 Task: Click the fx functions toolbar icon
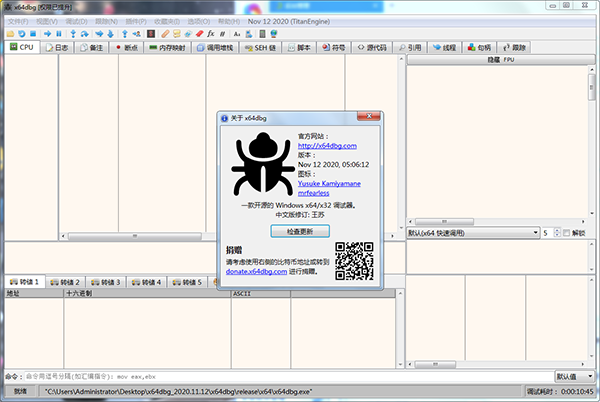pyautogui.click(x=212, y=33)
